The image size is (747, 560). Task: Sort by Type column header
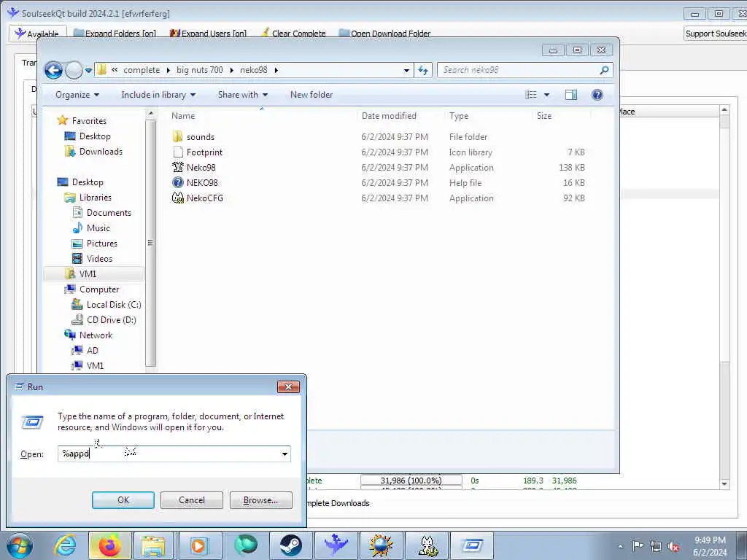pyautogui.click(x=459, y=116)
